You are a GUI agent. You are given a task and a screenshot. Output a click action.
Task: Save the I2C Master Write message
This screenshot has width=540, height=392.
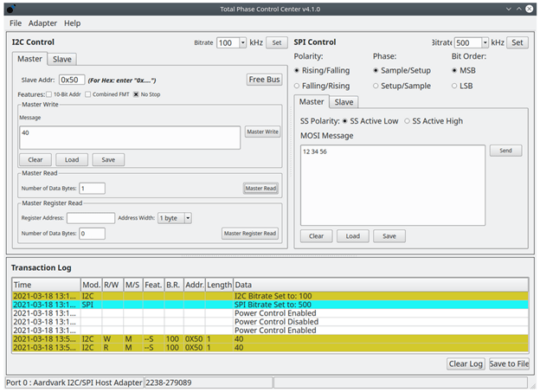(x=108, y=160)
